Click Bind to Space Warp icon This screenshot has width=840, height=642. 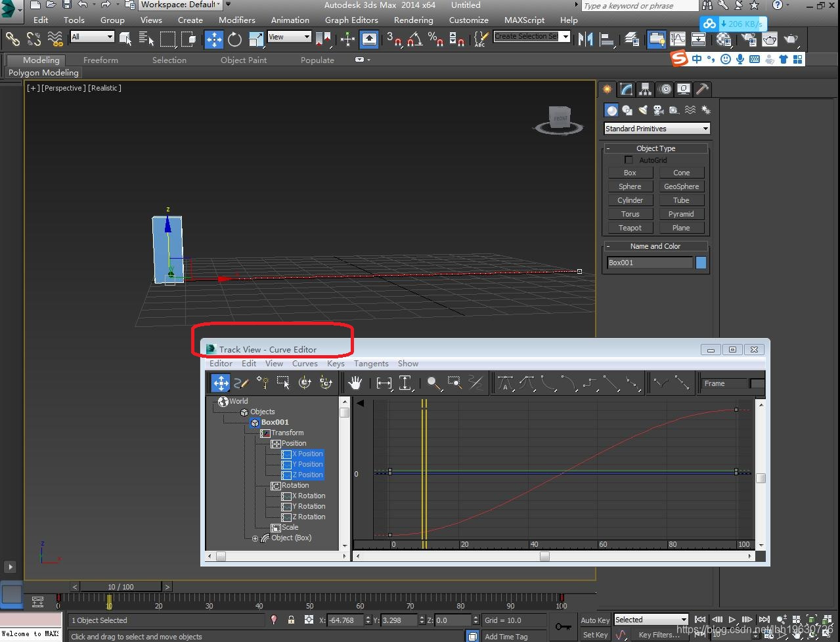55,39
